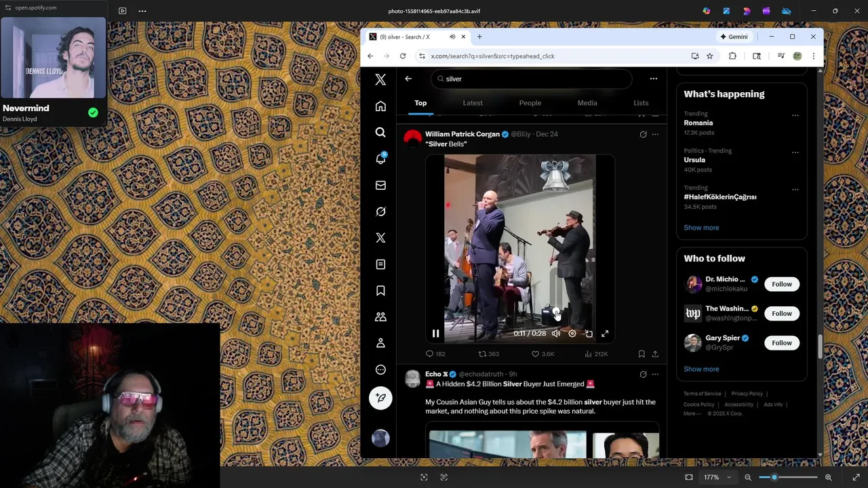Open more menu on Echo X post
This screenshot has width=868, height=488.
[x=655, y=374]
